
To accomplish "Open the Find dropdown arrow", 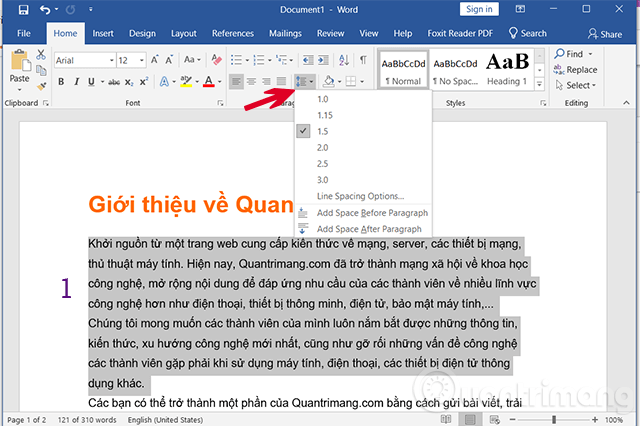I will coord(590,54).
